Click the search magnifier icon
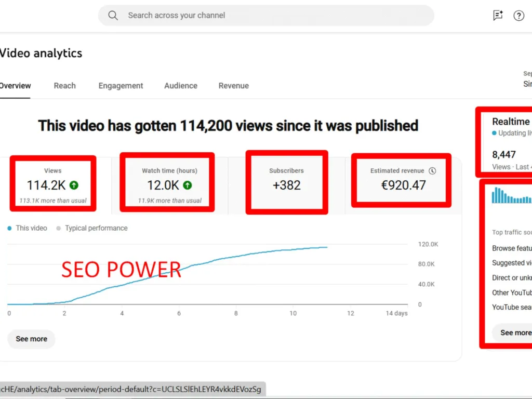 [x=113, y=16]
